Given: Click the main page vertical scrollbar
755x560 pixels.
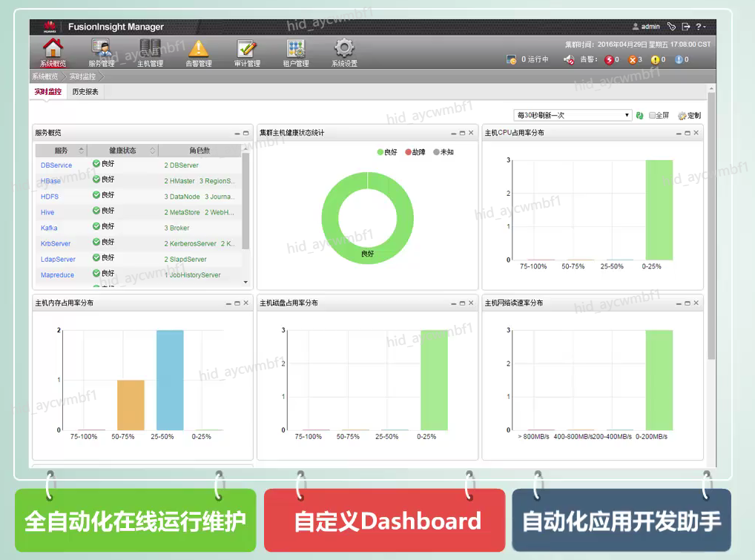Looking at the screenshot, I should click(711, 226).
